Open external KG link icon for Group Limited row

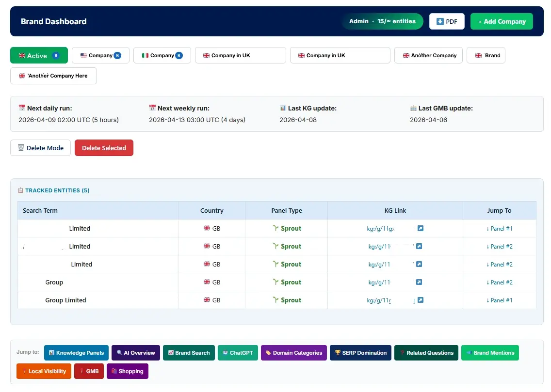click(x=420, y=300)
